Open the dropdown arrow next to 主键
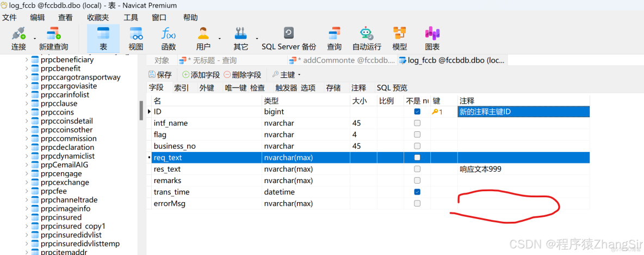The width and height of the screenshot is (644, 255). (x=299, y=75)
